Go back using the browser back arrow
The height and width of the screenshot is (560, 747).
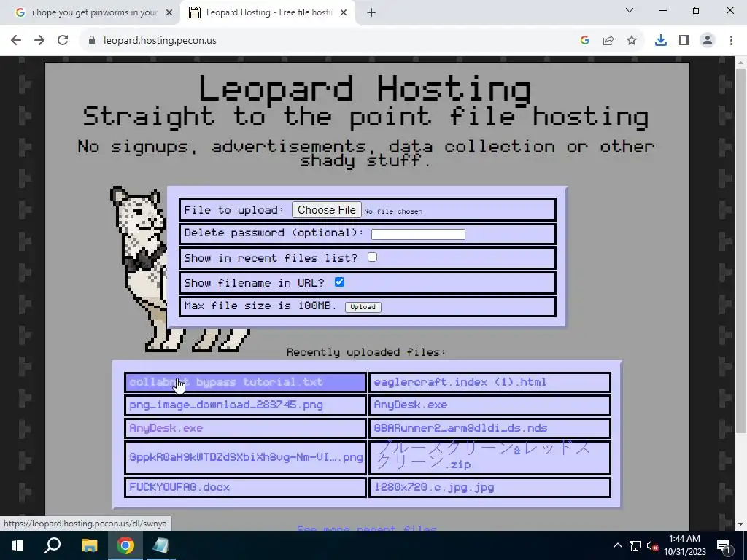(x=16, y=41)
